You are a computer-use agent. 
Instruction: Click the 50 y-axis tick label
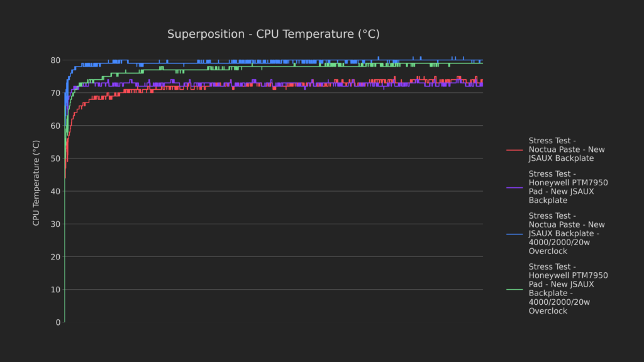[55, 158]
